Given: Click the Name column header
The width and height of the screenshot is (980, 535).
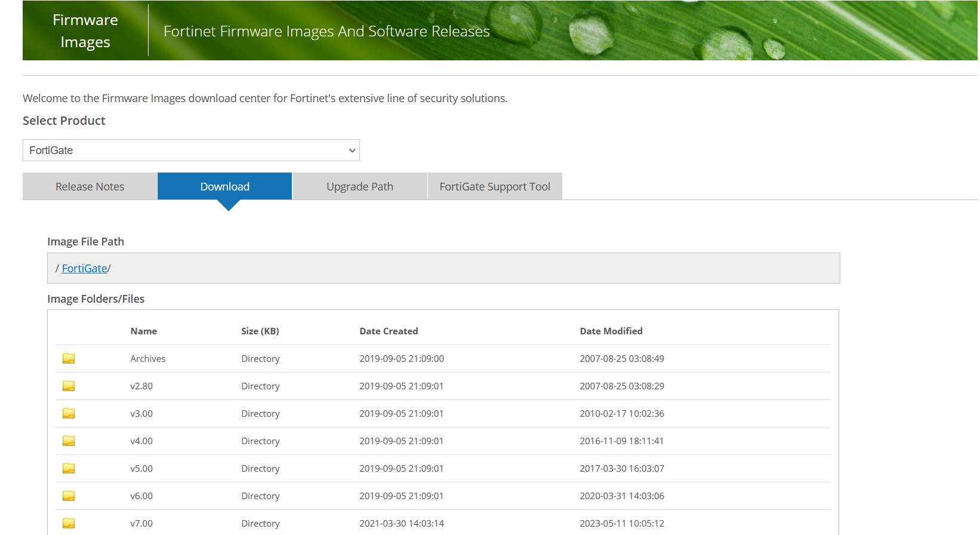Looking at the screenshot, I should [144, 331].
